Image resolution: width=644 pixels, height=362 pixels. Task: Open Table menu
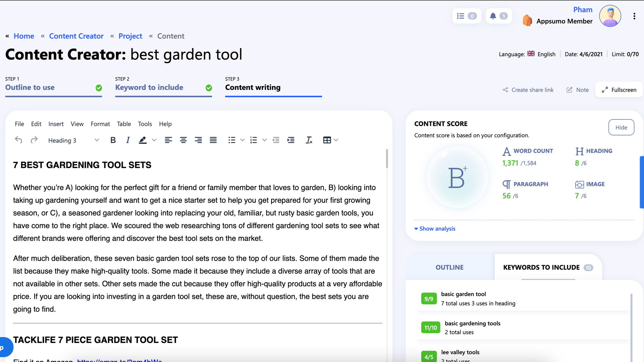tap(124, 124)
